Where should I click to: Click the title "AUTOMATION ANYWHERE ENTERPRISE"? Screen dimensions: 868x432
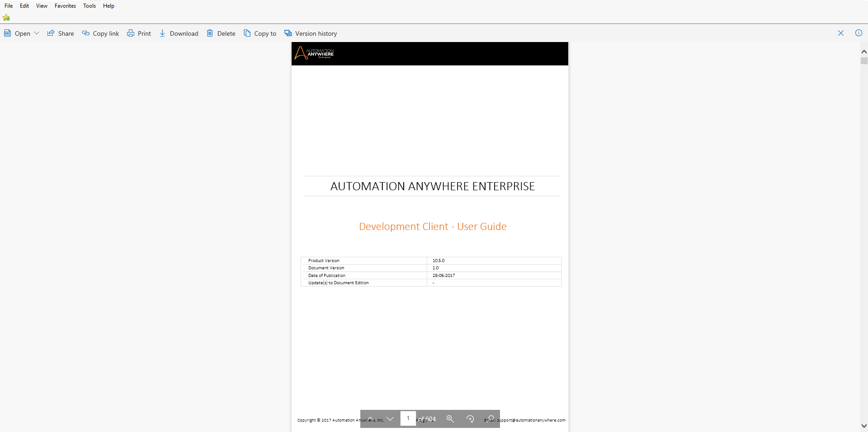coord(433,186)
